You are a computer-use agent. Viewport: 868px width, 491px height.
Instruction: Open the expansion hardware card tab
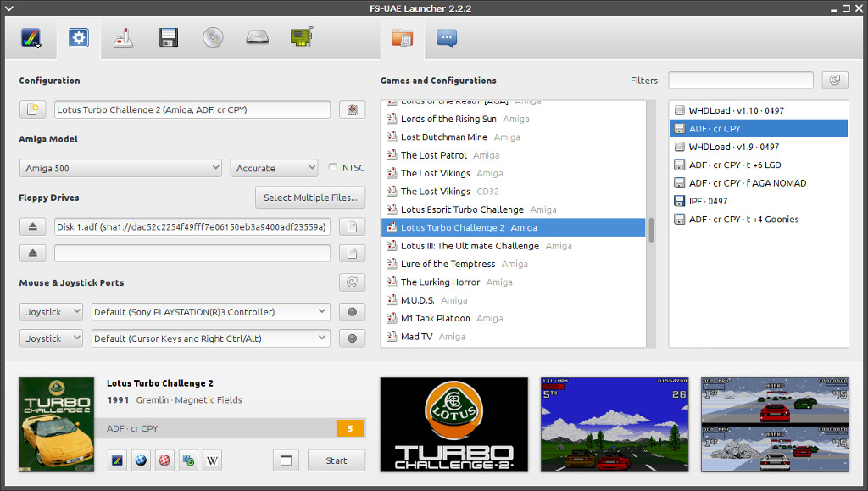click(301, 38)
